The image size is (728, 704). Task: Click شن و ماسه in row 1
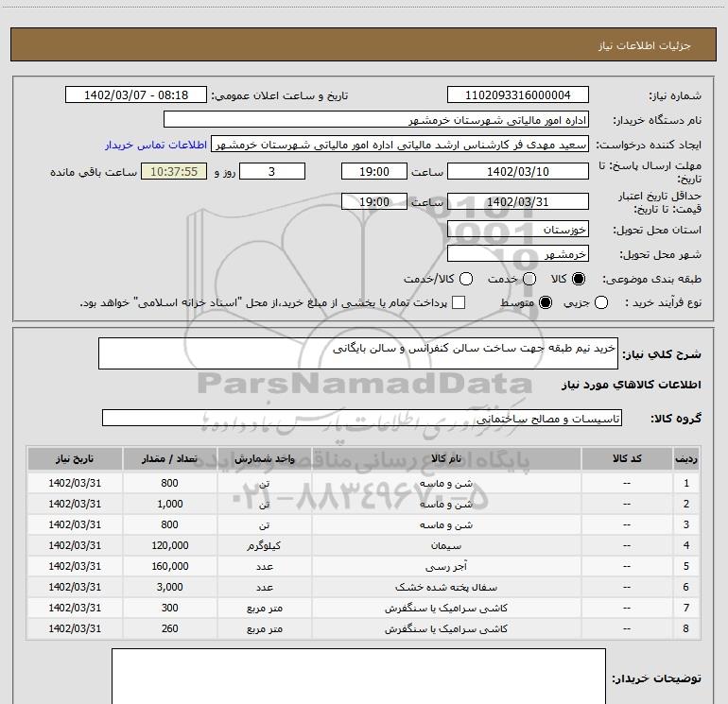click(446, 483)
